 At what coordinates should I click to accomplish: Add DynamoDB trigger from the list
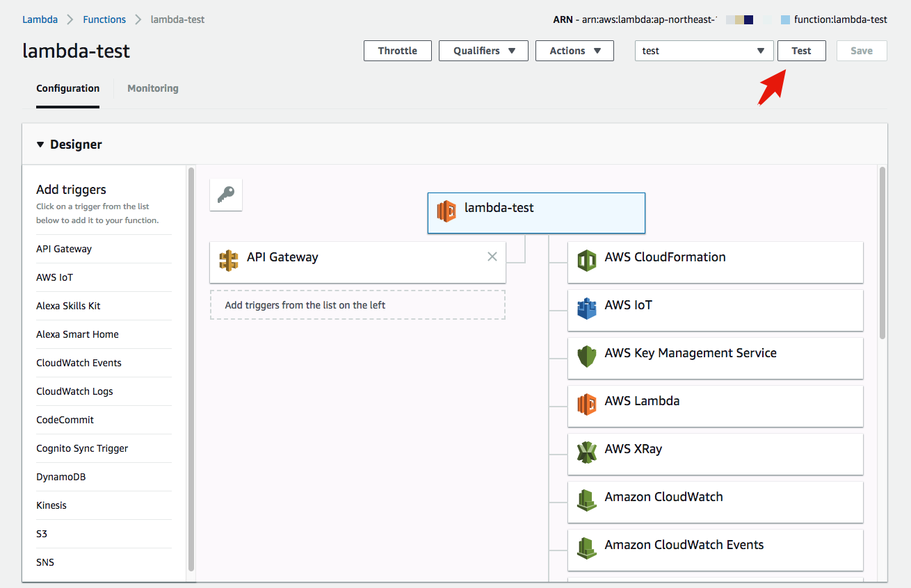(61, 477)
